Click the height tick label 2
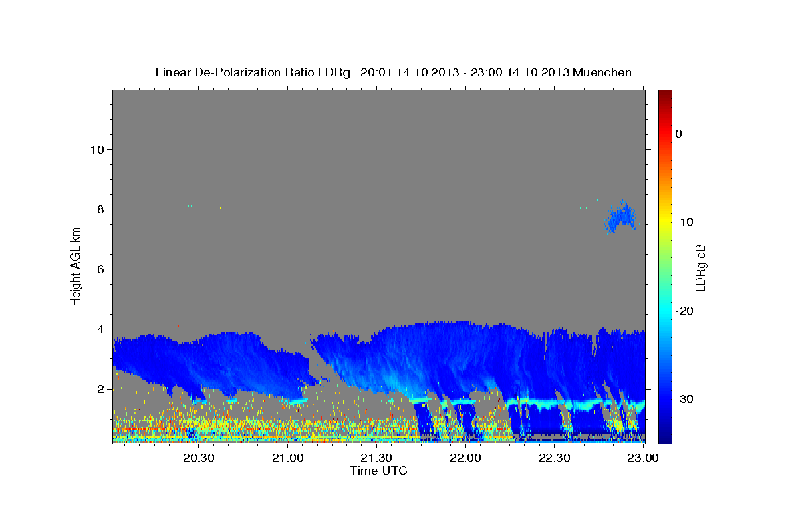 tap(99, 388)
